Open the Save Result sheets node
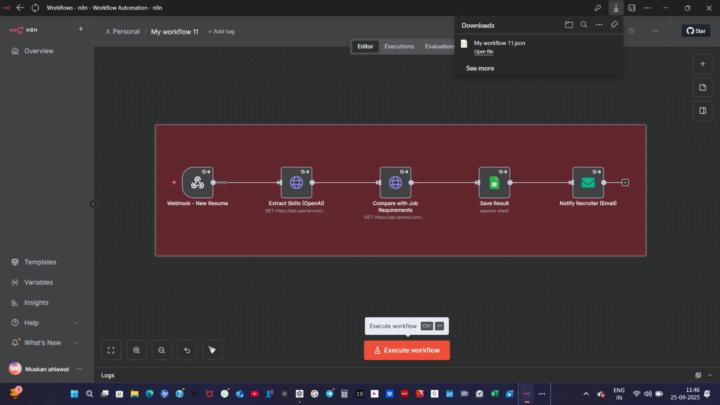This screenshot has width=720, height=405. coord(494,182)
